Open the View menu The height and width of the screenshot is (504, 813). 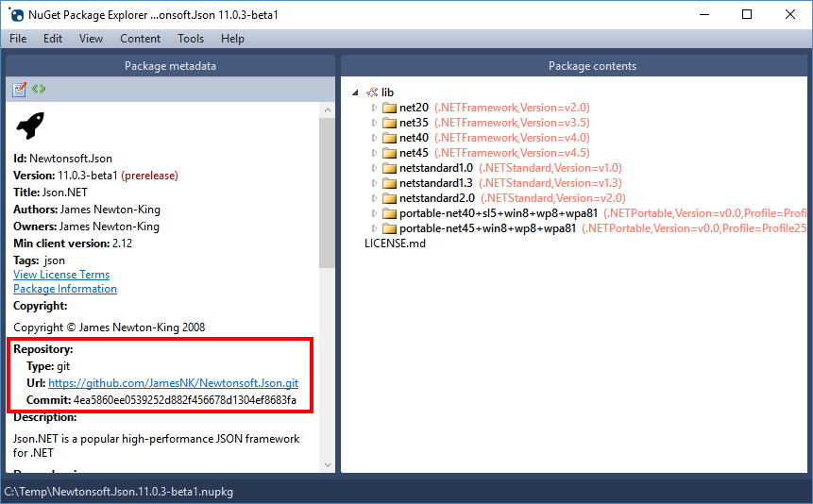[91, 39]
